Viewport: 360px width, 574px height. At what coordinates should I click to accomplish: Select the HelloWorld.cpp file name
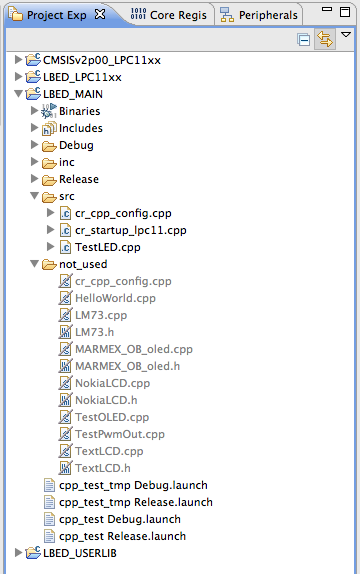pos(115,298)
